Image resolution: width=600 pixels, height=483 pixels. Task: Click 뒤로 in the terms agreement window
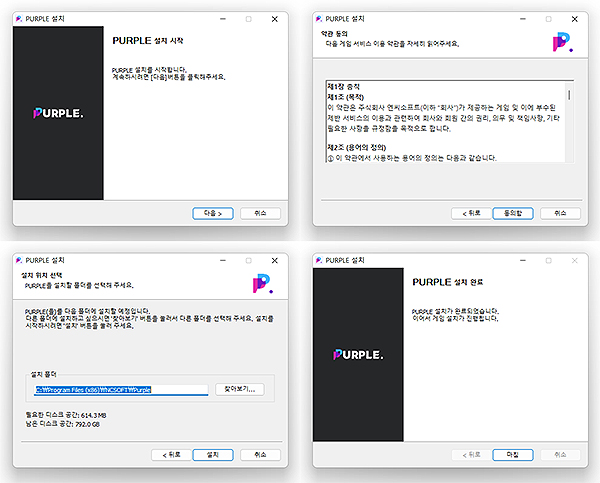(x=471, y=213)
